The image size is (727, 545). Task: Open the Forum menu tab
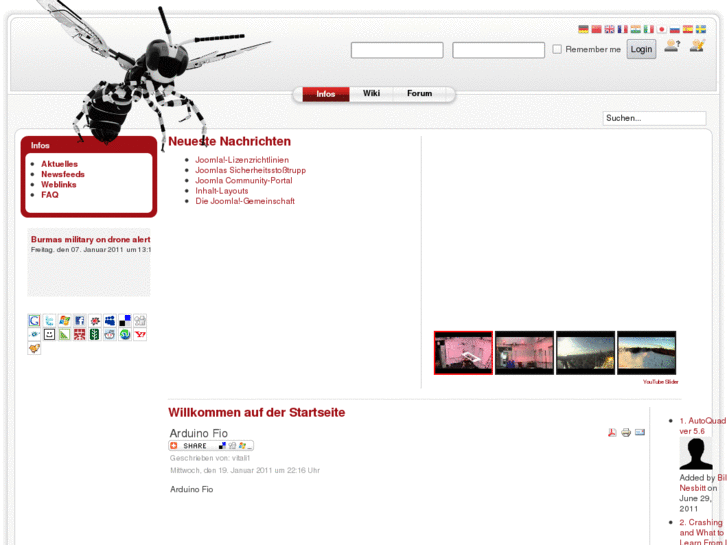(420, 94)
